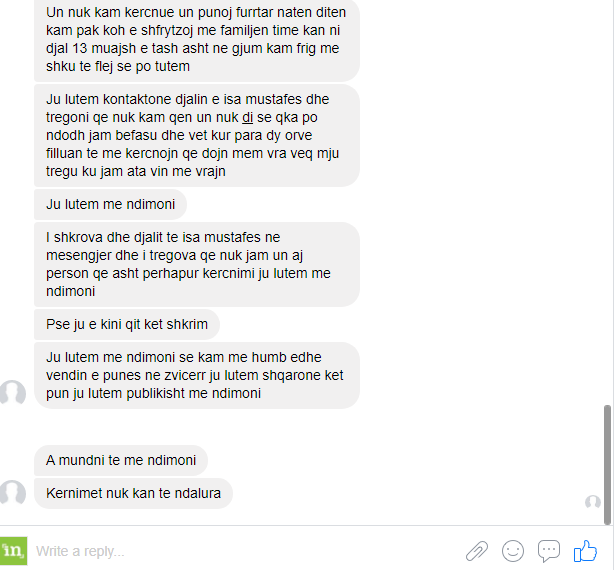The image size is (614, 570).
Task: Click message starting 'Ju lutem kontaktone djalin'
Action: [x=197, y=135]
